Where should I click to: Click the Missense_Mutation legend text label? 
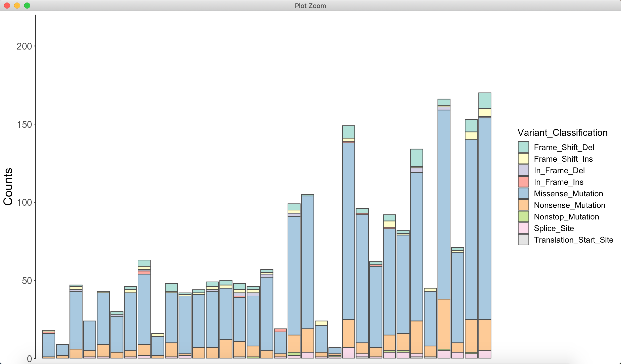[x=568, y=194]
